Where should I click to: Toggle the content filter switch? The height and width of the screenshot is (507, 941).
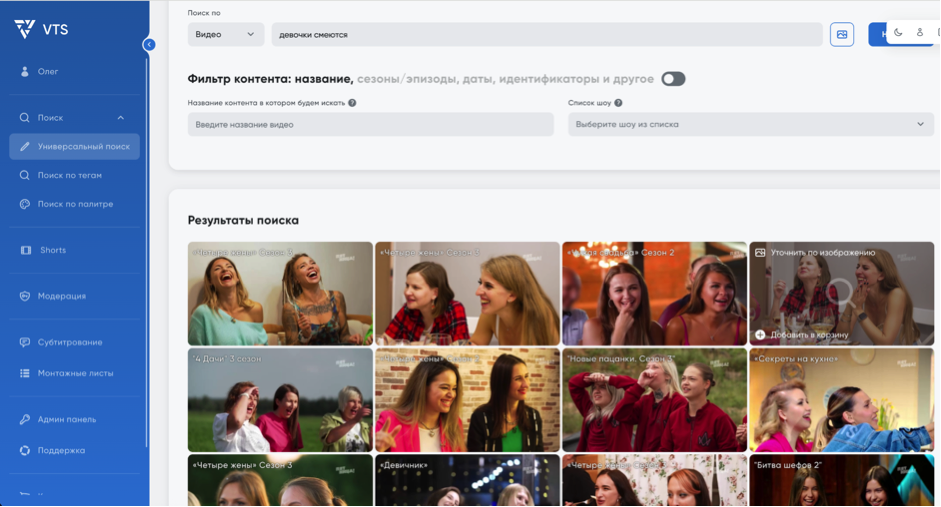click(673, 79)
